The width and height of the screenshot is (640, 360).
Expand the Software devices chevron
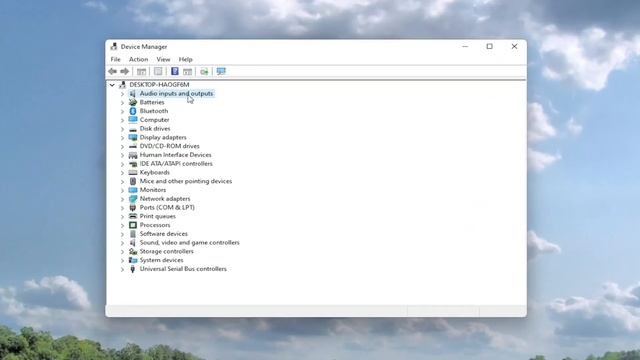pyautogui.click(x=122, y=234)
